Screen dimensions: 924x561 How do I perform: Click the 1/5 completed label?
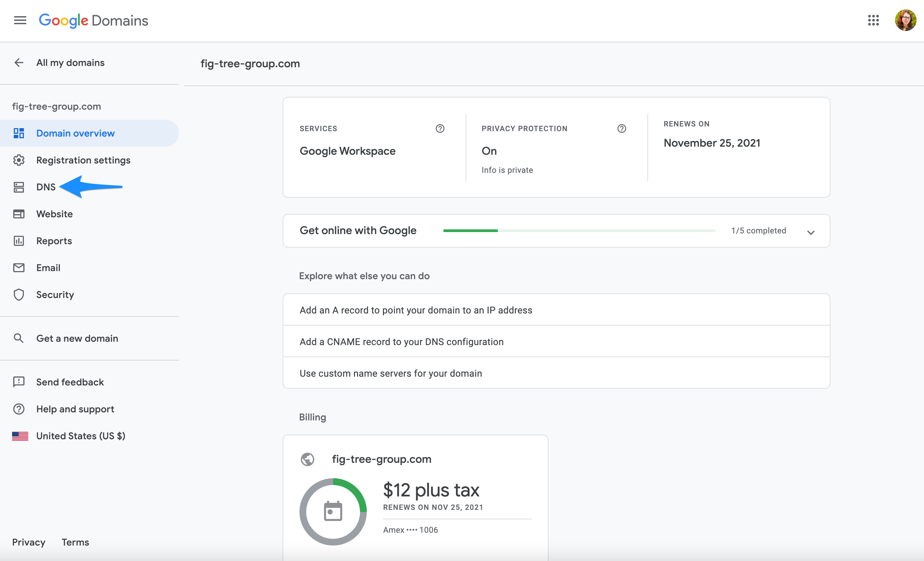[x=758, y=231]
